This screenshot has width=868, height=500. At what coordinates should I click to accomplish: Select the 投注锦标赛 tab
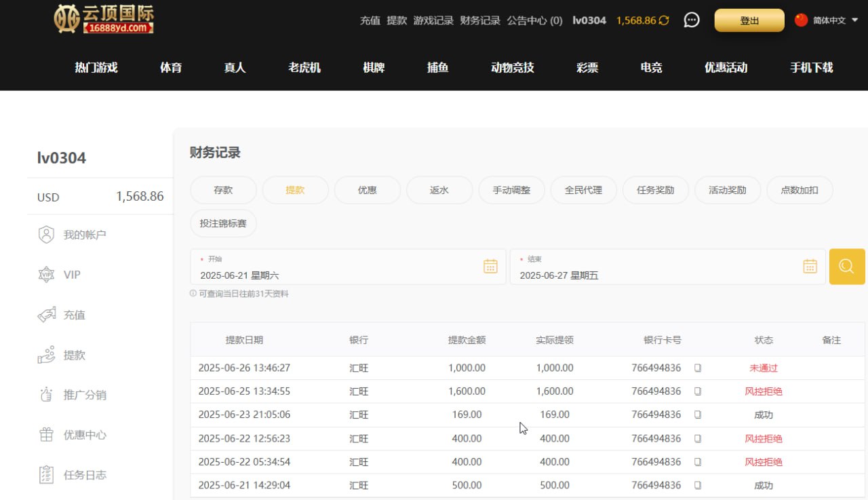coord(223,223)
